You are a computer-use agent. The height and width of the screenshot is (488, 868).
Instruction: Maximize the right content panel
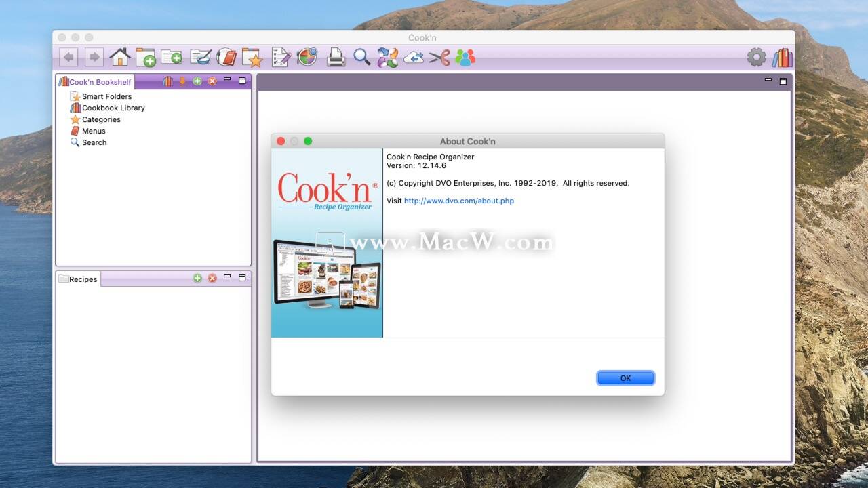783,81
